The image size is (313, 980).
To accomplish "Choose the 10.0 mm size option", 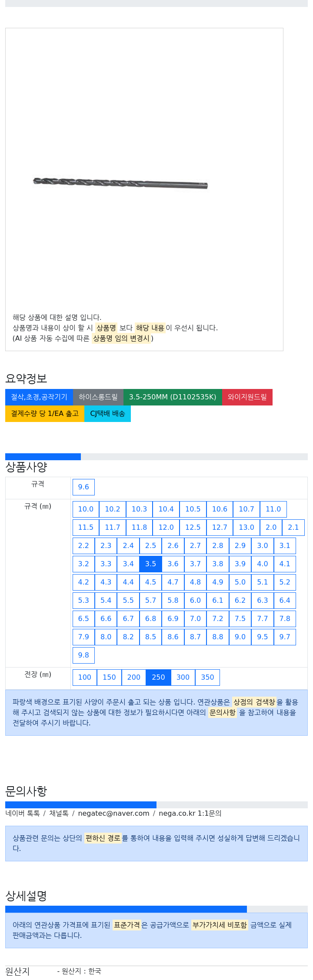I will pos(86,509).
